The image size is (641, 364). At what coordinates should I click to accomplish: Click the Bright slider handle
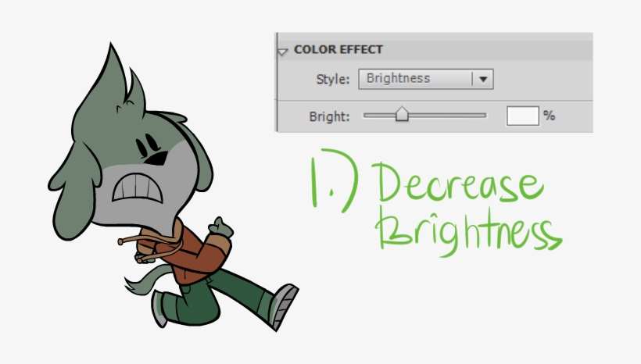tap(402, 116)
